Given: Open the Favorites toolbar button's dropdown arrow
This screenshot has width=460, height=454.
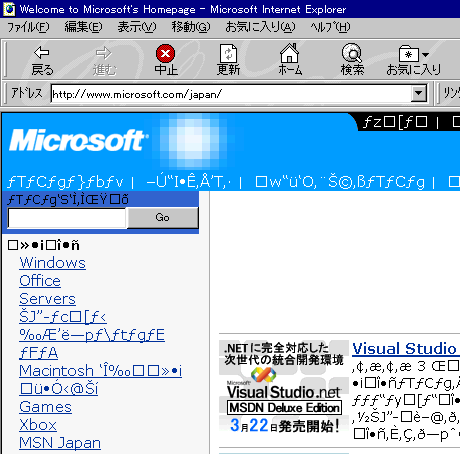Looking at the screenshot, I should [x=425, y=55].
